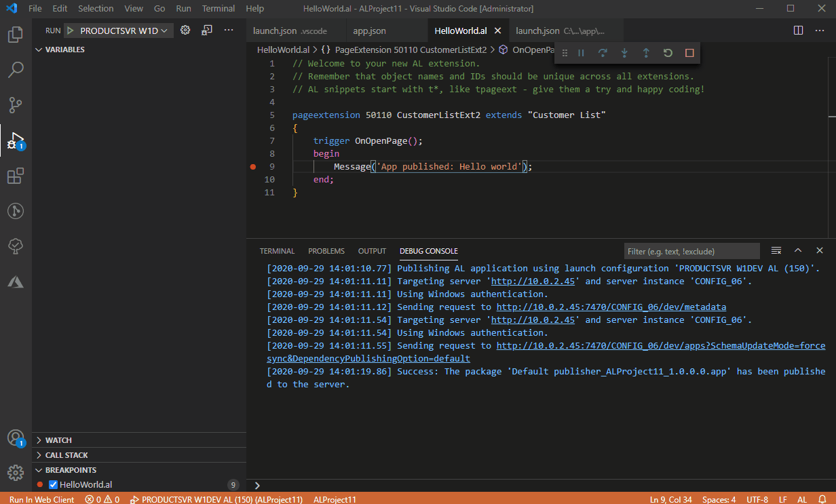Open the PRODUCTSVR W1D launch configuration dropdown
The width and height of the screenshot is (836, 504).
tap(119, 30)
